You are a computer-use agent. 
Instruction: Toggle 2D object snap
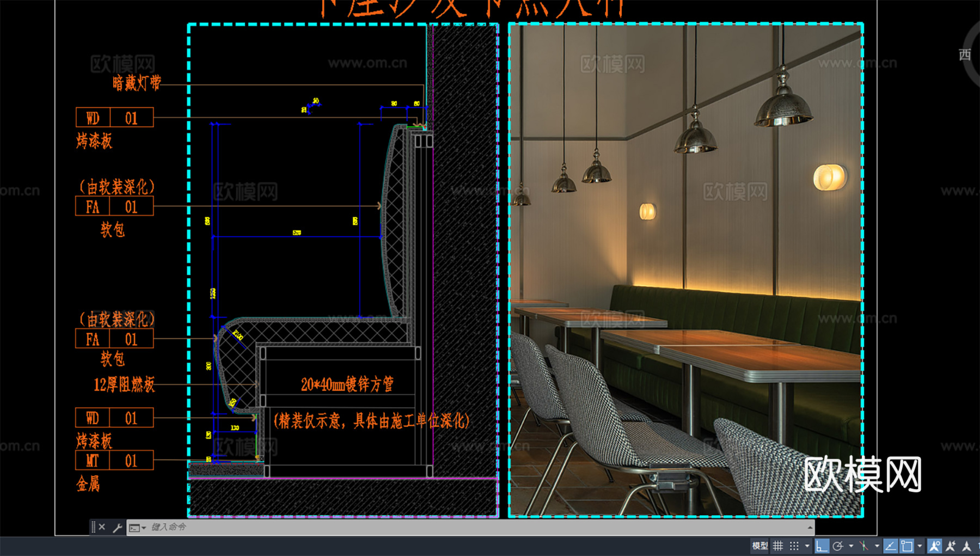click(906, 546)
